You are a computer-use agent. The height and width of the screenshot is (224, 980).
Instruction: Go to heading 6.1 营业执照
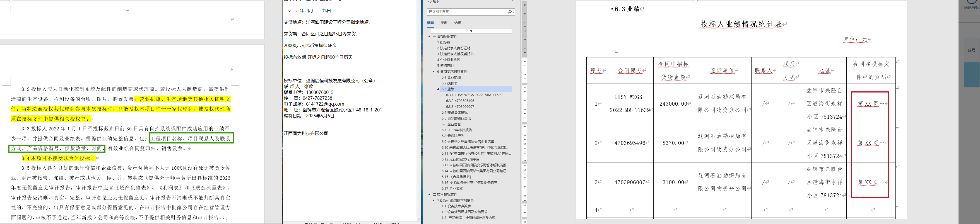pyautogui.click(x=451, y=77)
